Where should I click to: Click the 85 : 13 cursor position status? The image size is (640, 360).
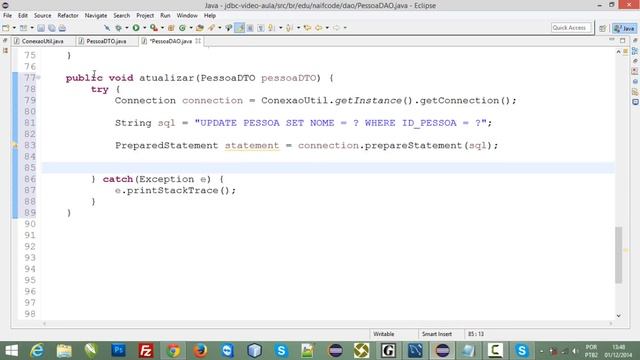tap(476, 334)
